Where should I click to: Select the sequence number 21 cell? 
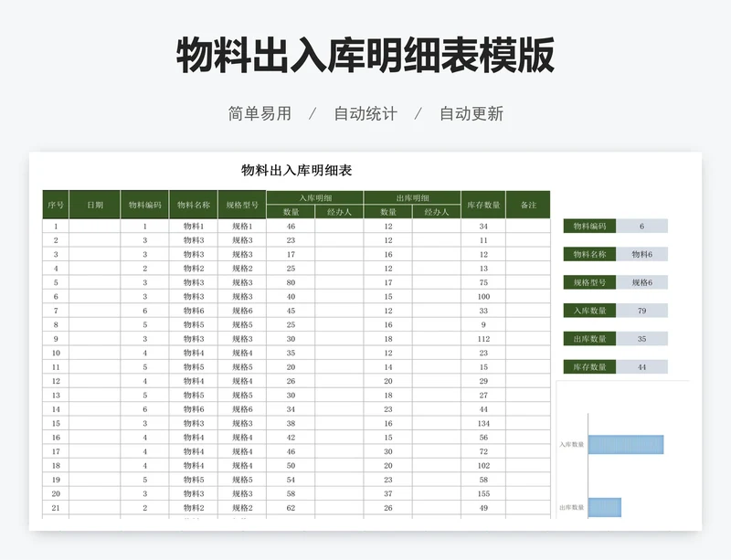56,508
